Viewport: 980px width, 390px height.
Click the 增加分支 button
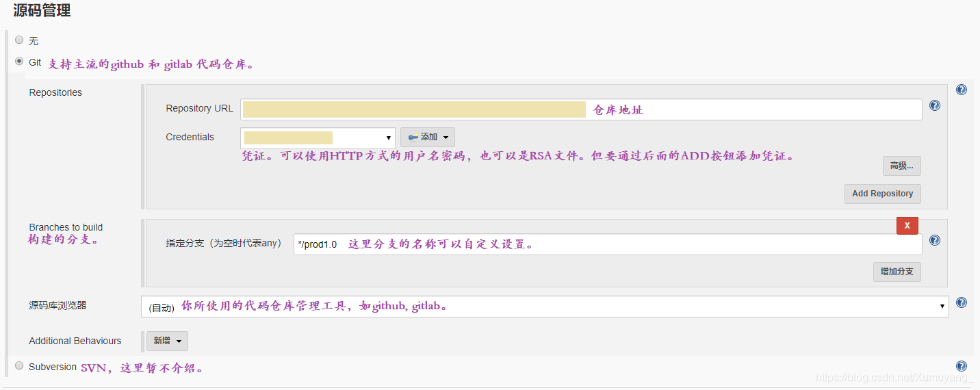point(897,272)
